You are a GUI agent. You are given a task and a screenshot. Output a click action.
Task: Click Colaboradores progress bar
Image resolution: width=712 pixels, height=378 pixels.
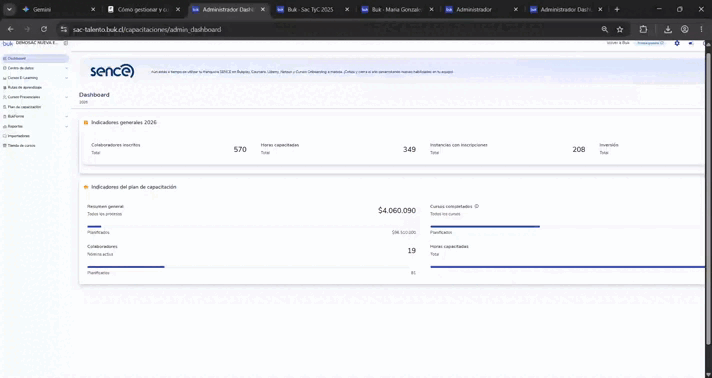click(x=251, y=267)
